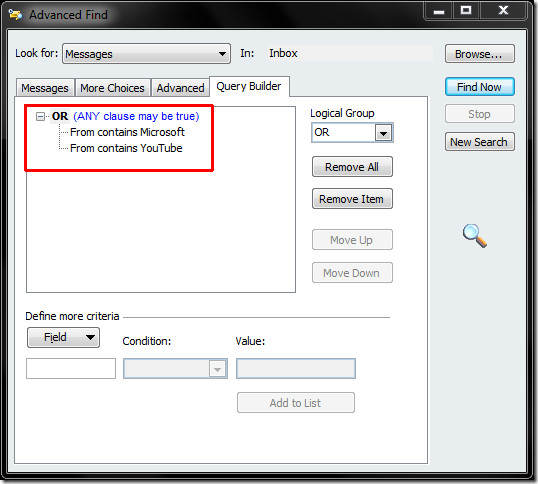The height and width of the screenshot is (484, 538).
Task: Switch to the More Choices tab
Action: tap(112, 88)
